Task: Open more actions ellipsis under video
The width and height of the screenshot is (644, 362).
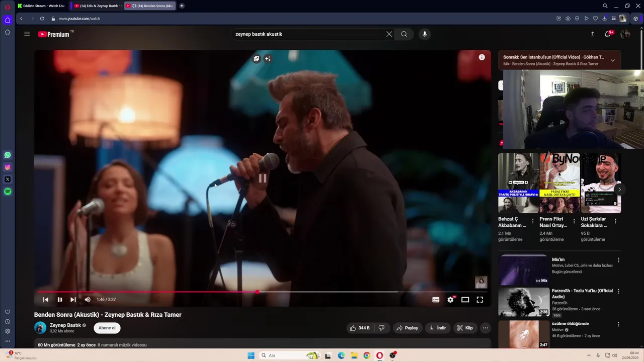Action: coord(486,328)
